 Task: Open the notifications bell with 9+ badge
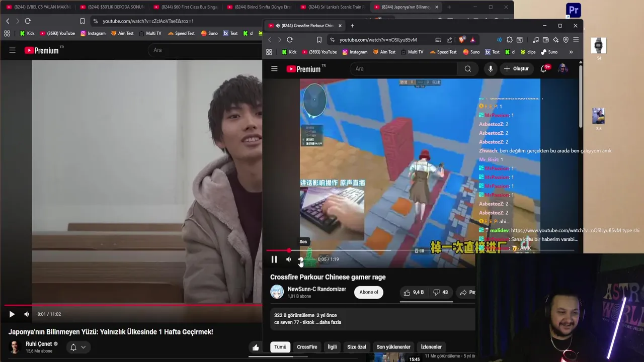[x=544, y=69]
